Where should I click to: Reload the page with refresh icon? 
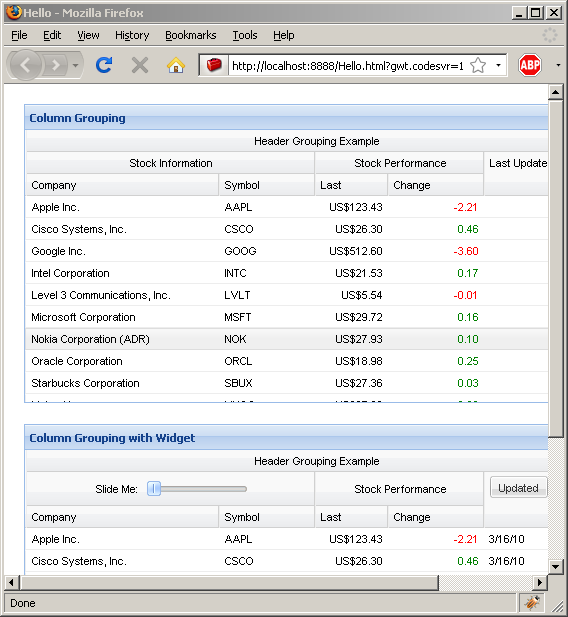pyautogui.click(x=104, y=65)
